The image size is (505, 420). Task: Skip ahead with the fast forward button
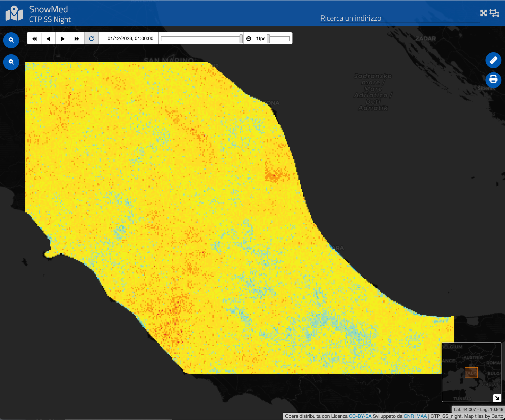[x=77, y=39]
